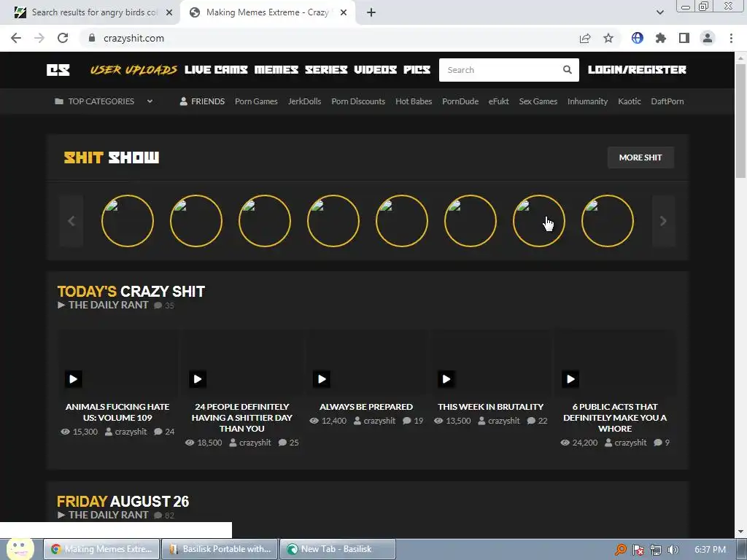Viewport: 747px width, 560px height.
Task: Click the network tray icon
Action: click(x=656, y=550)
